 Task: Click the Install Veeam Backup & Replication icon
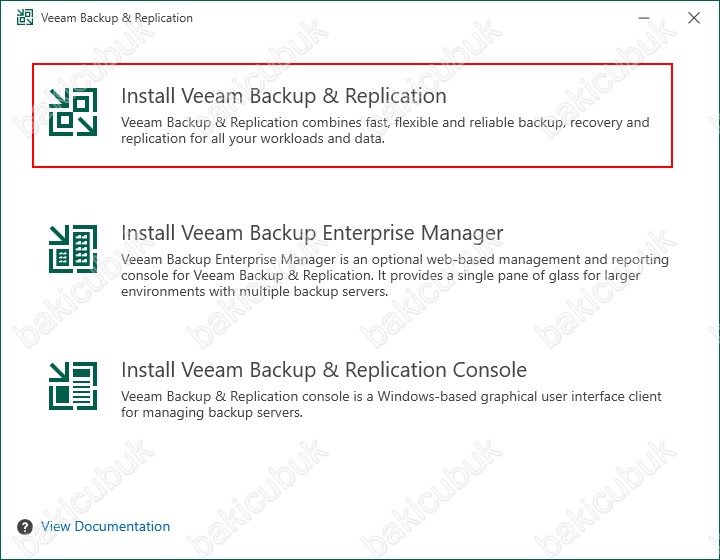(x=73, y=111)
